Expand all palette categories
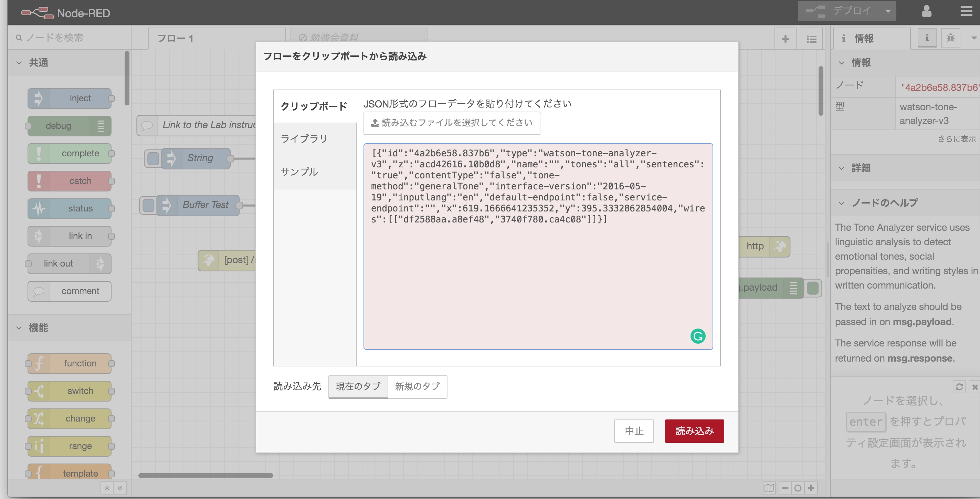 pyautogui.click(x=120, y=488)
